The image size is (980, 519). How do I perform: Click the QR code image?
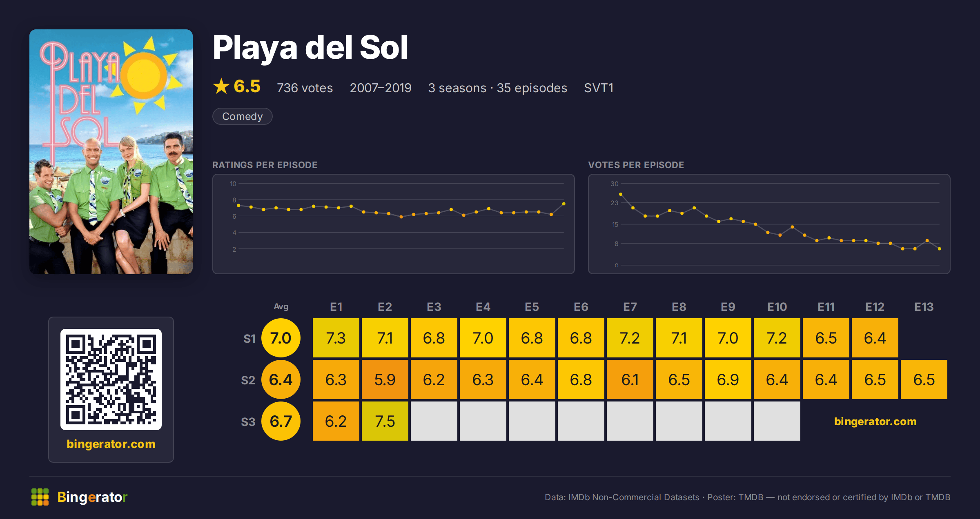click(x=111, y=379)
